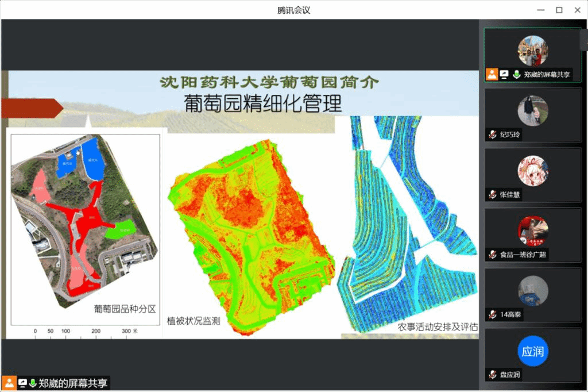Click the green microphone in the bottom-left presenter label
Image resolution: width=588 pixels, height=392 pixels.
33,383
